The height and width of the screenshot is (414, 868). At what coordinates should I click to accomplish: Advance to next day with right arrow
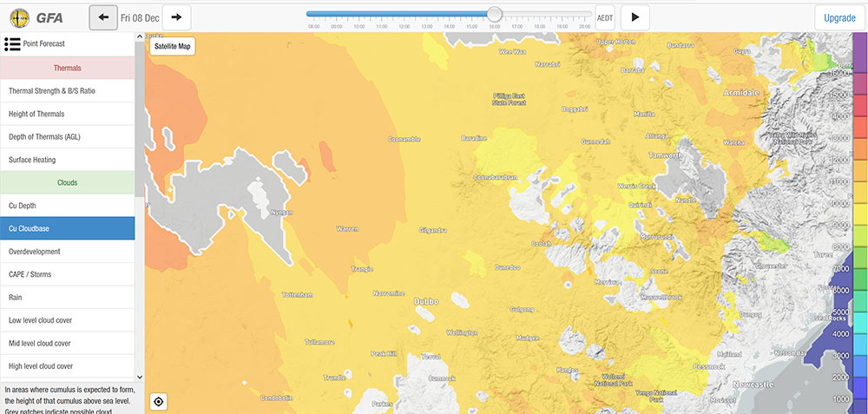(176, 17)
